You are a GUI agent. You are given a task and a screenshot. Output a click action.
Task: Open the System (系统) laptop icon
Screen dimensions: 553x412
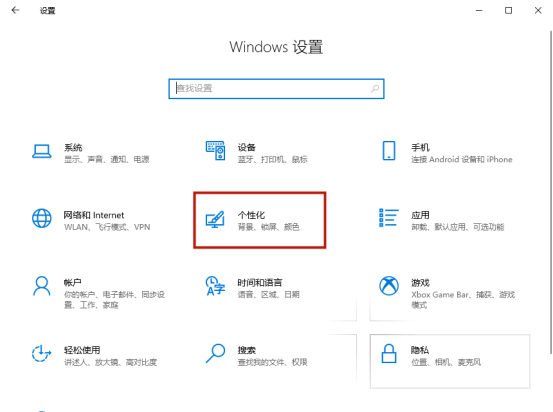42,151
